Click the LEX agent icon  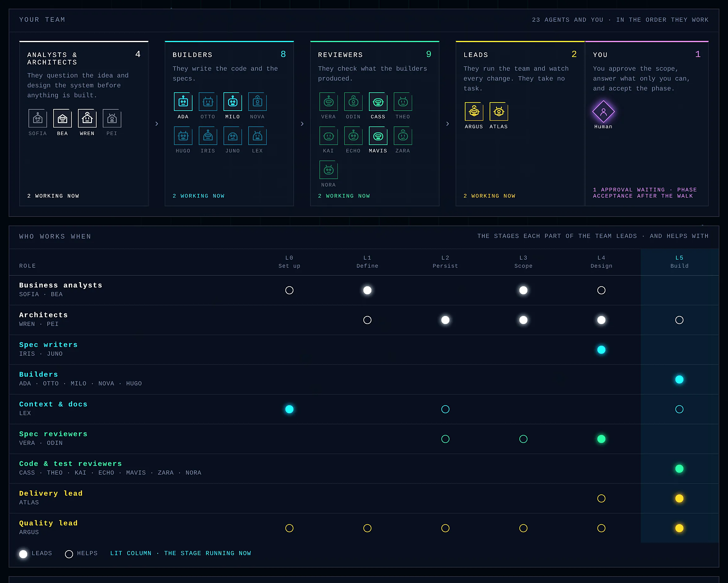click(257, 135)
